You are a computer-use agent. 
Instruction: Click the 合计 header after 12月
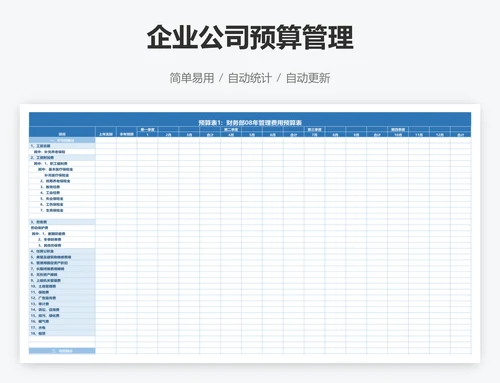point(461,135)
